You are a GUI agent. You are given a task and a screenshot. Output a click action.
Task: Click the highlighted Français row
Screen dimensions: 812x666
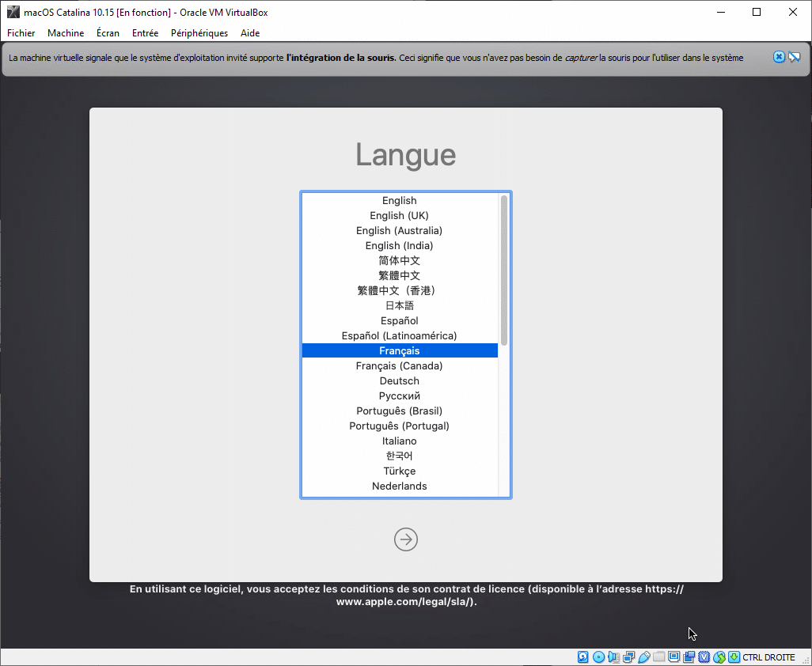coord(399,350)
